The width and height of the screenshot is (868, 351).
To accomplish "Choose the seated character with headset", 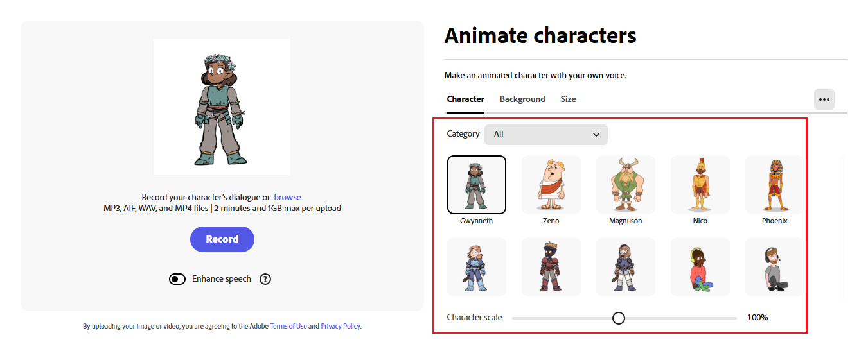I will [x=774, y=267].
